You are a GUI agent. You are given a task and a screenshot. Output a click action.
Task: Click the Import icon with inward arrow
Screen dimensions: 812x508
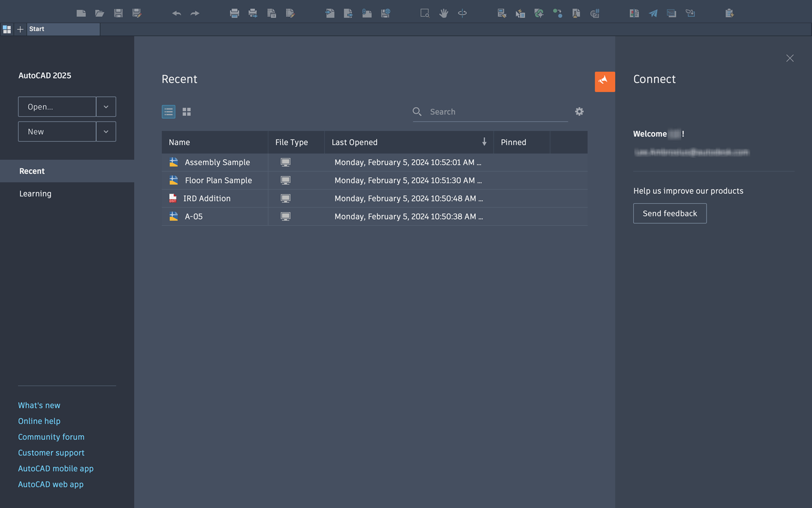tap(330, 13)
